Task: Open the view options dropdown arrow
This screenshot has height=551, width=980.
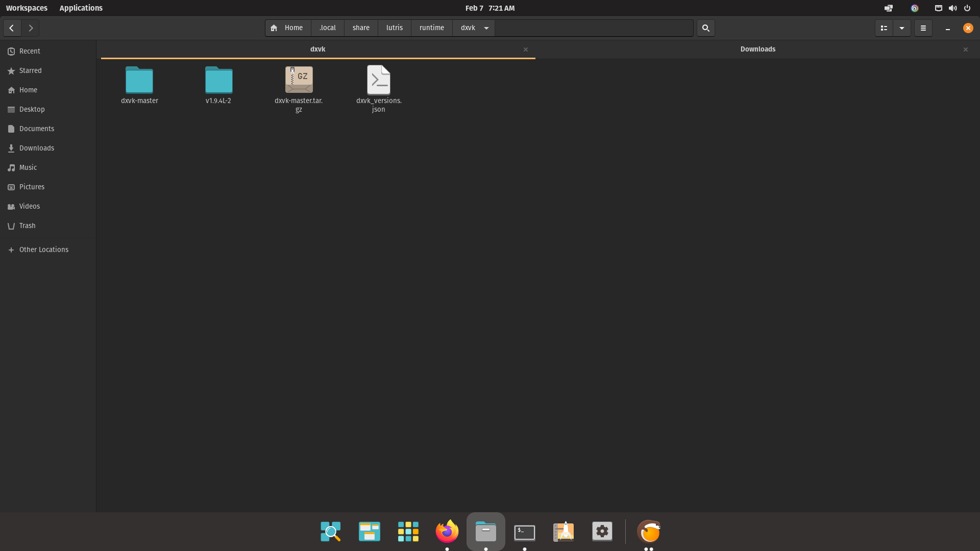Action: (902, 28)
